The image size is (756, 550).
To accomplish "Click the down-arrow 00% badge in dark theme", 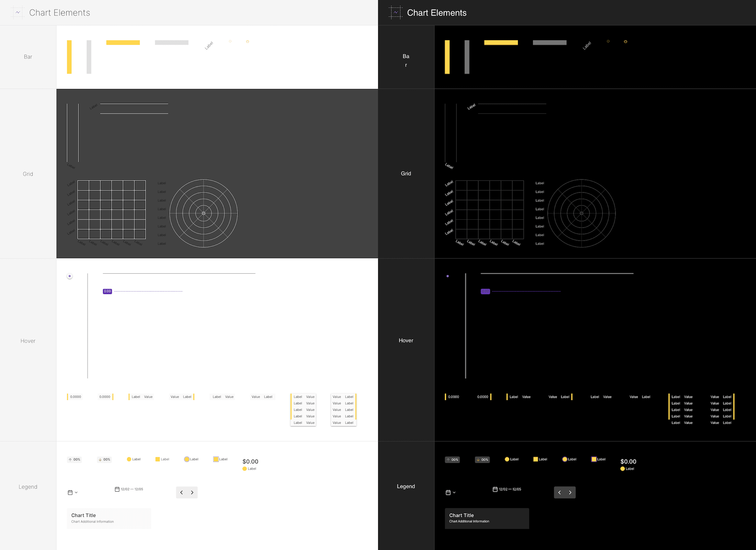I will [x=482, y=460].
